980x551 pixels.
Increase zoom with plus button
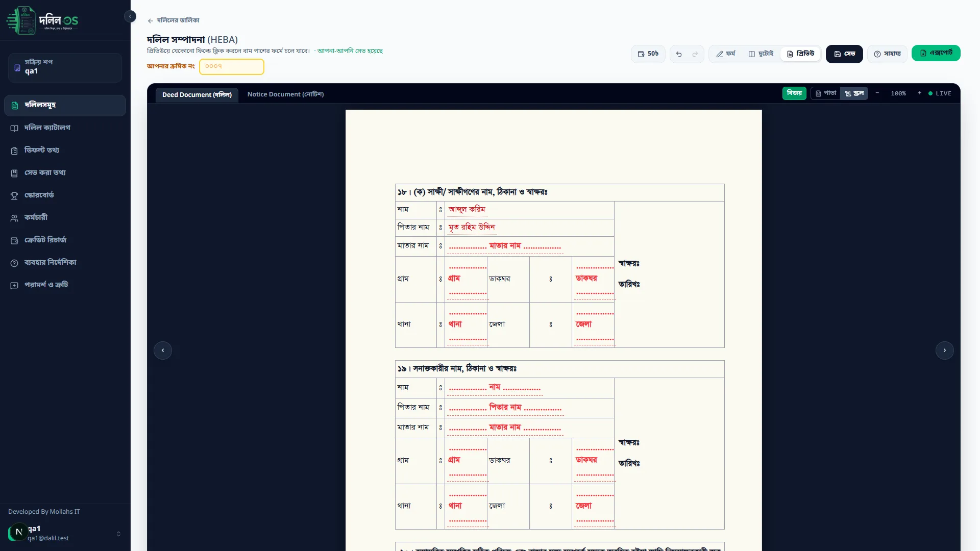tap(920, 93)
